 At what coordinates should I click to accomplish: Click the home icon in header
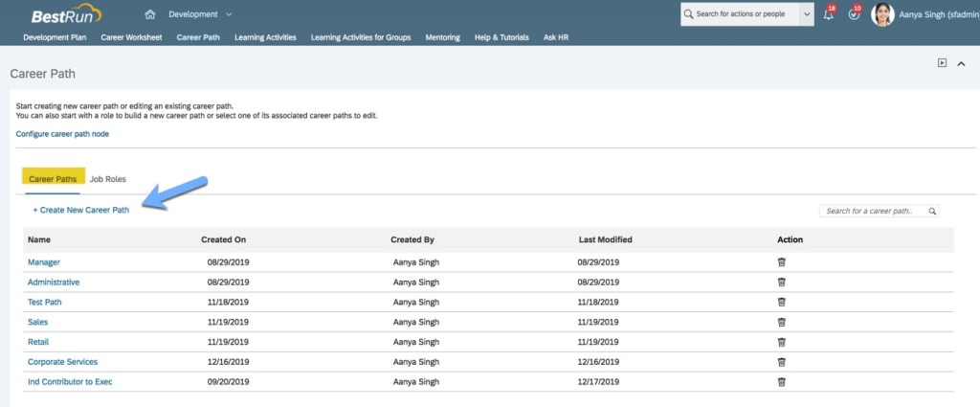[x=149, y=14]
